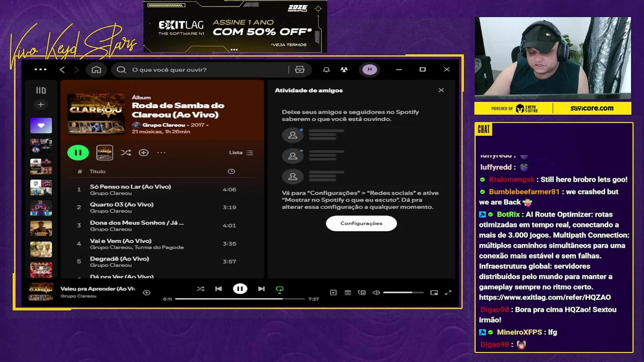Viewport: 644px width, 362px height.
Task: Toggle shuffle for this album
Action: (x=126, y=152)
